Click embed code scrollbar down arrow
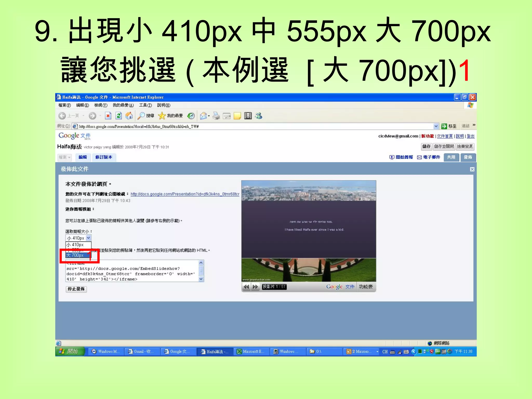Viewport: 532px width, 399px height. point(201,279)
